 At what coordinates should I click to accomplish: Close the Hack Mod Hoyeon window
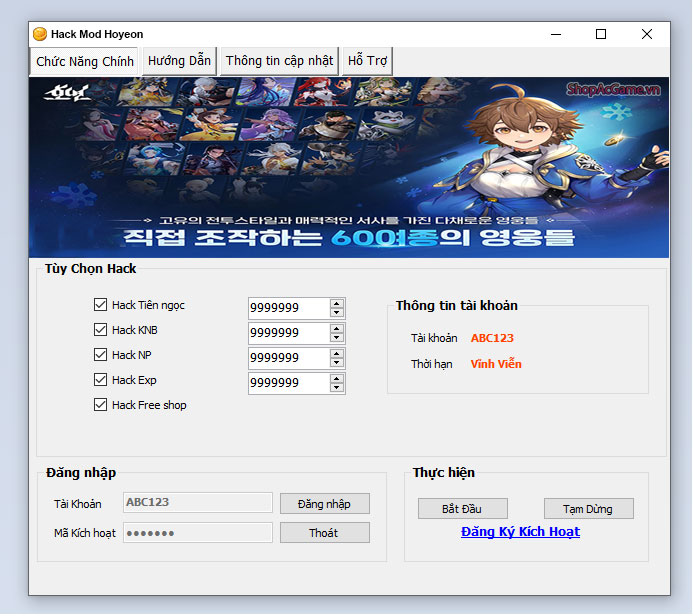coord(647,34)
